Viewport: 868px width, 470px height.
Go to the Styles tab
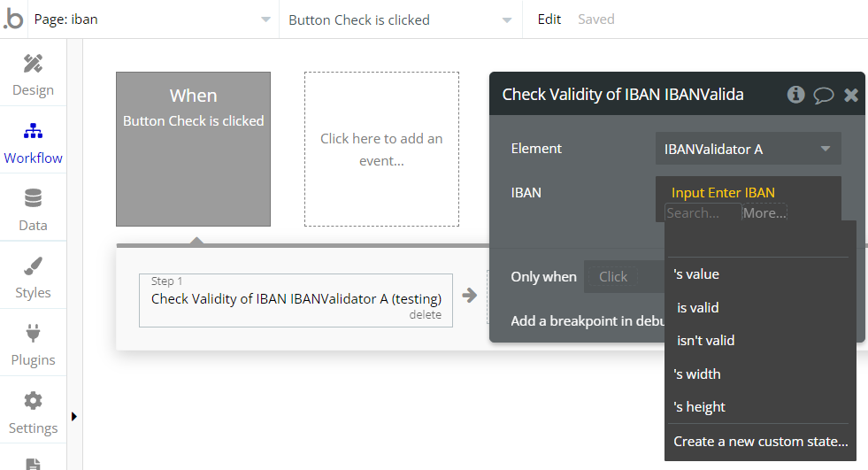[33, 277]
